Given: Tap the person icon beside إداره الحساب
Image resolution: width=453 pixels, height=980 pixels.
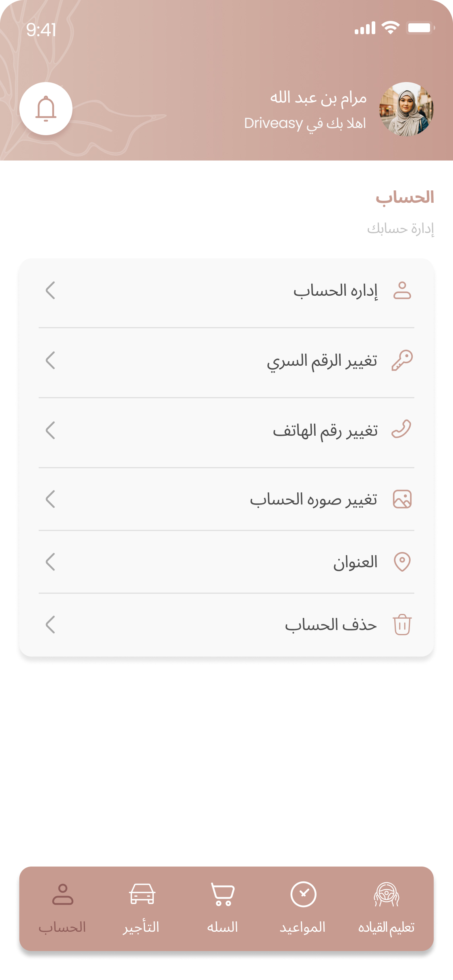Looking at the screenshot, I should pyautogui.click(x=402, y=290).
